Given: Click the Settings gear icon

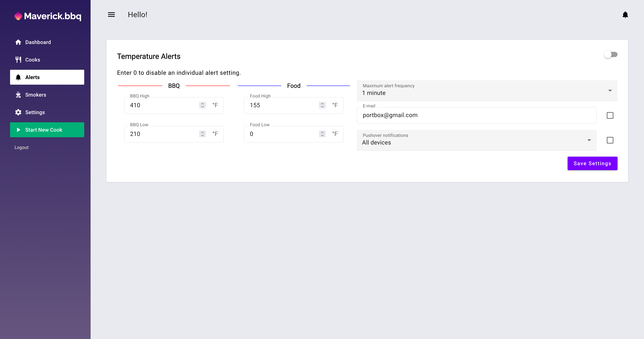Looking at the screenshot, I should [18, 112].
